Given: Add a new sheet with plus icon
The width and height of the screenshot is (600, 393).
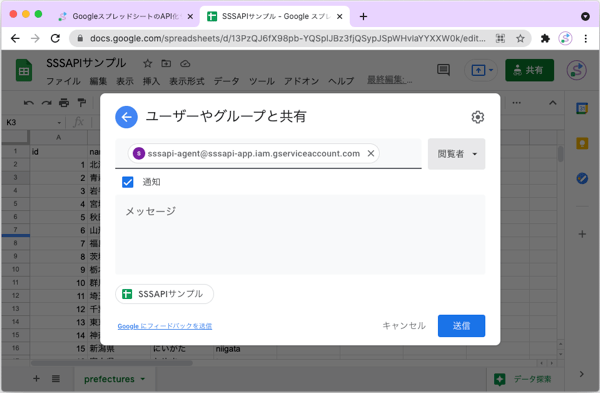Looking at the screenshot, I should 36,378.
